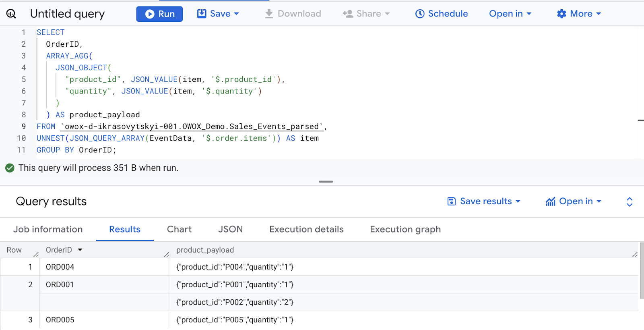Click the editor and results pane divider handle
Viewport: 644px width, 330px height.
coord(326,182)
